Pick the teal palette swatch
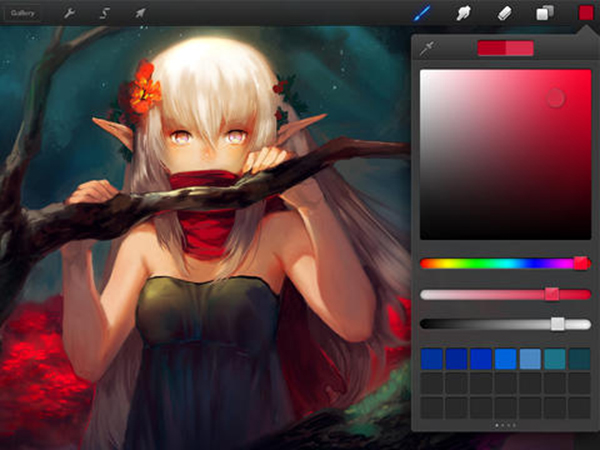The width and height of the screenshot is (600, 450). click(555, 359)
